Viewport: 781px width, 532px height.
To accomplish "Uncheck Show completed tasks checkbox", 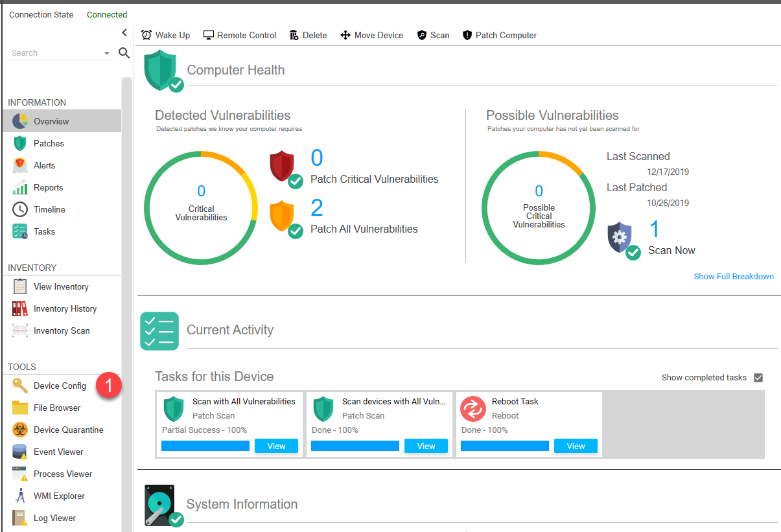I will click(x=758, y=378).
